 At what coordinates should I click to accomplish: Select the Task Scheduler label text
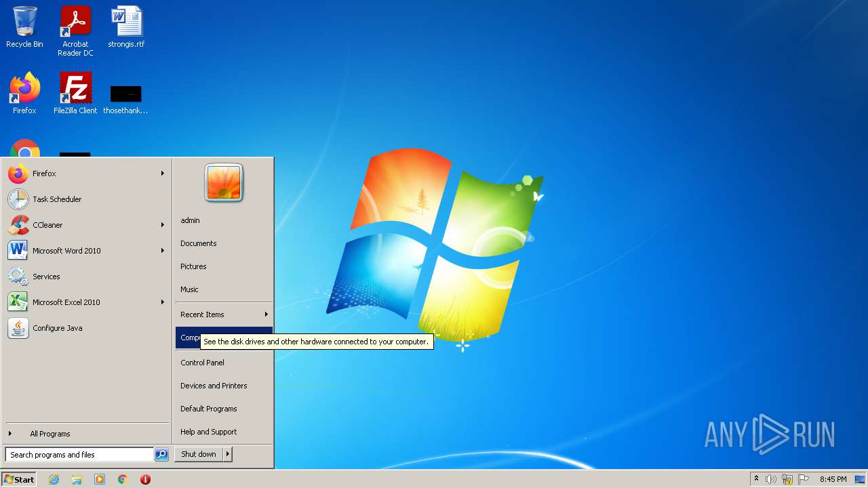(57, 199)
